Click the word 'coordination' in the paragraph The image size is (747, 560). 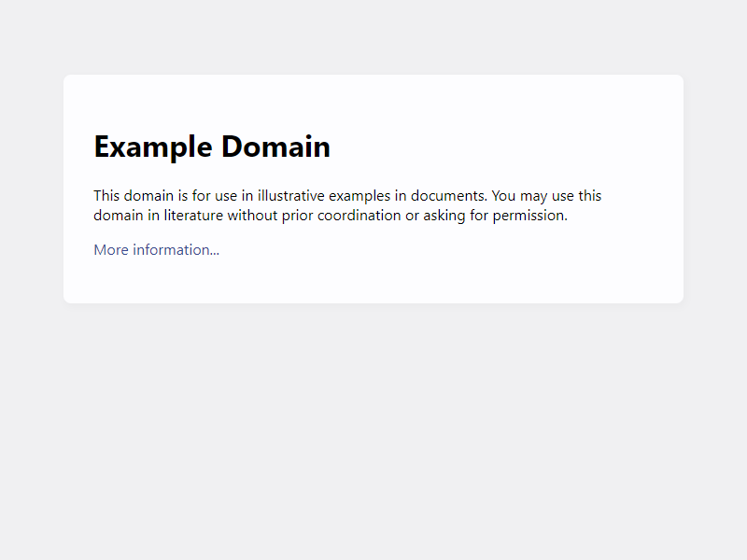358,216
